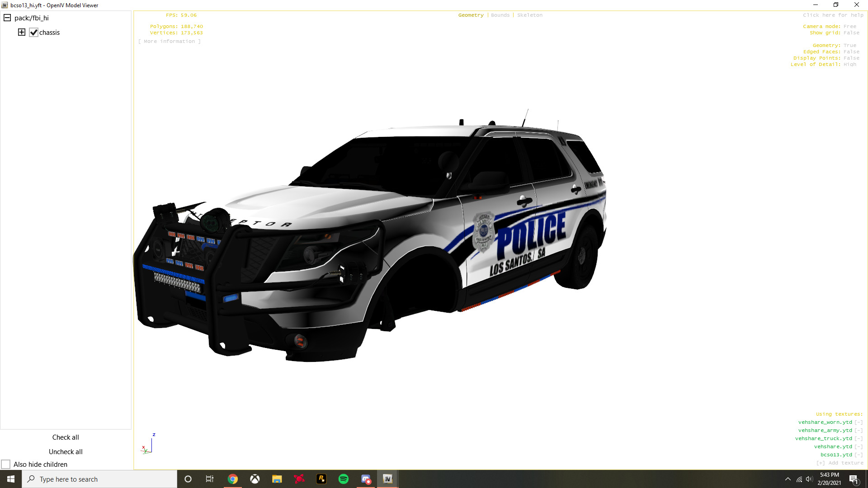The image size is (868, 488).
Task: Open Rockstar Games Launcher taskbar icon
Action: [321, 479]
